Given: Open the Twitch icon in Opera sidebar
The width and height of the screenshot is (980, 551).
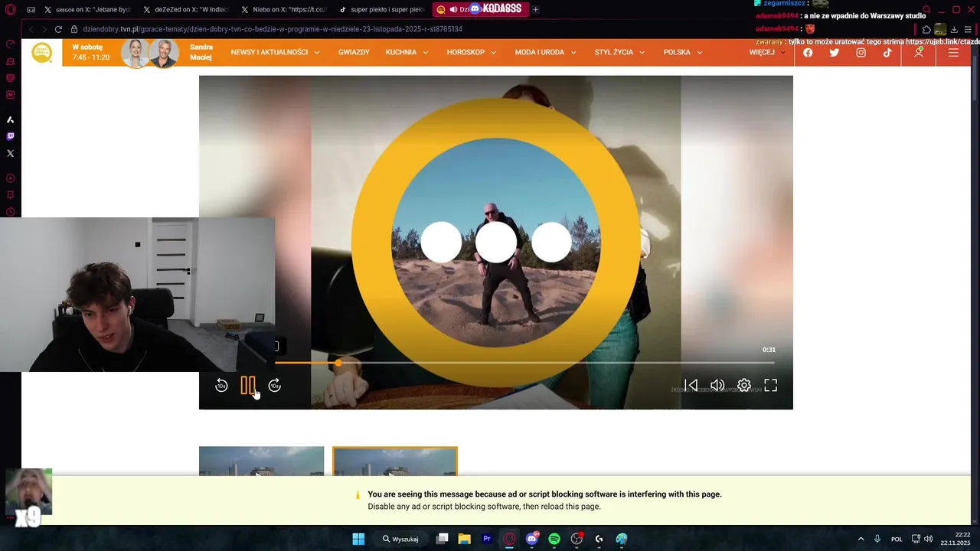Looking at the screenshot, I should (10, 136).
